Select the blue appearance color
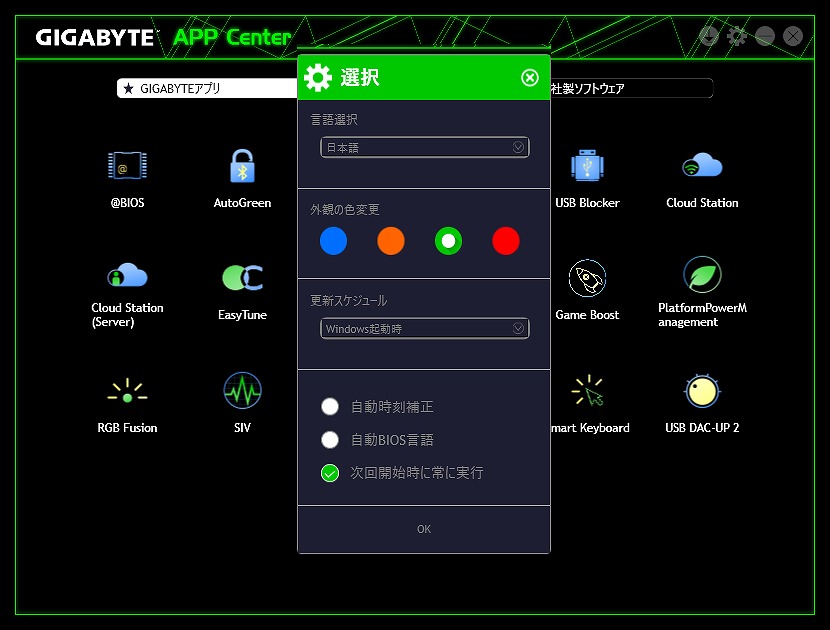 pos(333,241)
